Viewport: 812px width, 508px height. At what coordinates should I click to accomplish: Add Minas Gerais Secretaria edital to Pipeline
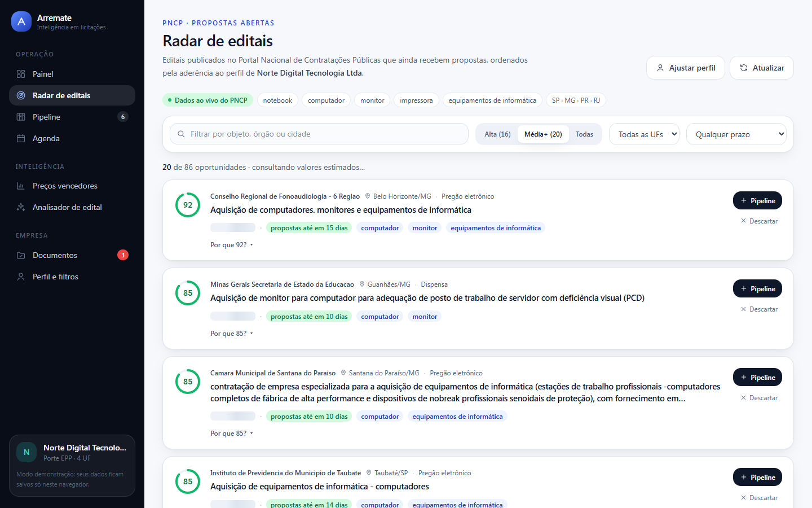pos(757,289)
